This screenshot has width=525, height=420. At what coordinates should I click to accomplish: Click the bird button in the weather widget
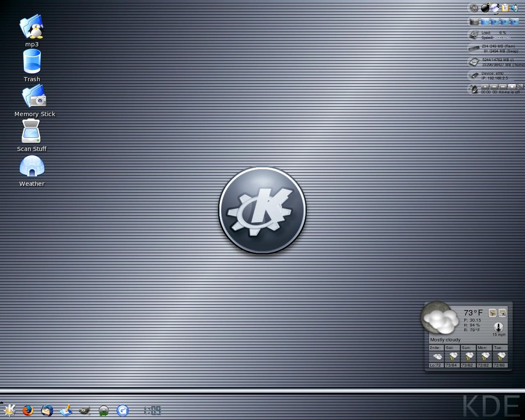point(493,313)
